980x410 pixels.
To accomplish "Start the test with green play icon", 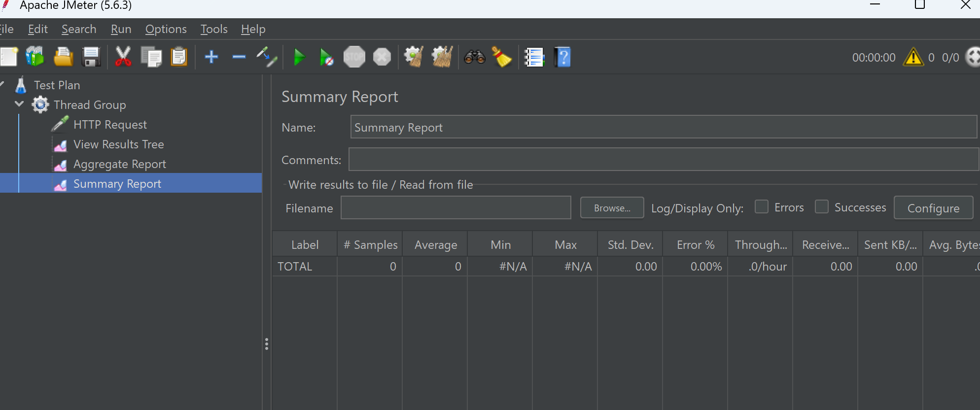I will coord(299,57).
